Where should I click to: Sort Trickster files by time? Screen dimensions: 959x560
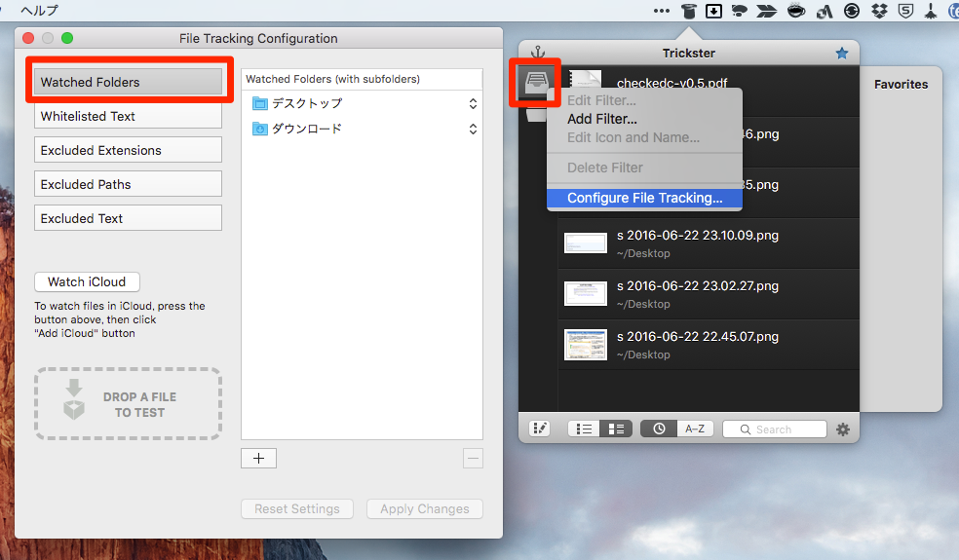[x=659, y=429]
